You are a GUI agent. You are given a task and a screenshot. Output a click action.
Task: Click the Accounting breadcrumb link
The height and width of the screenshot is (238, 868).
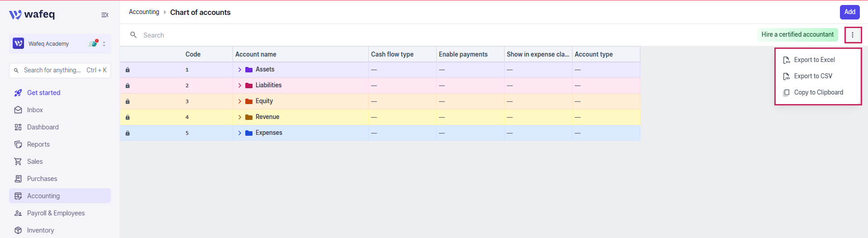[x=144, y=12]
